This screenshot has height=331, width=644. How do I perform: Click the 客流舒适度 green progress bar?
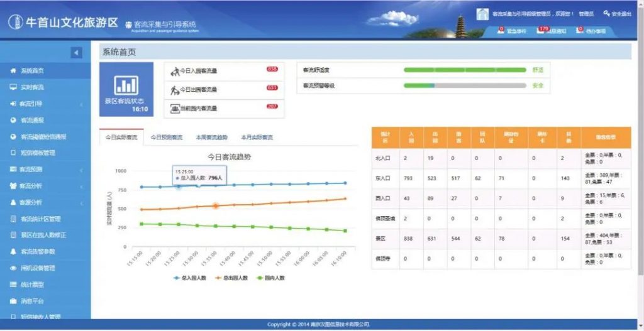pos(464,70)
